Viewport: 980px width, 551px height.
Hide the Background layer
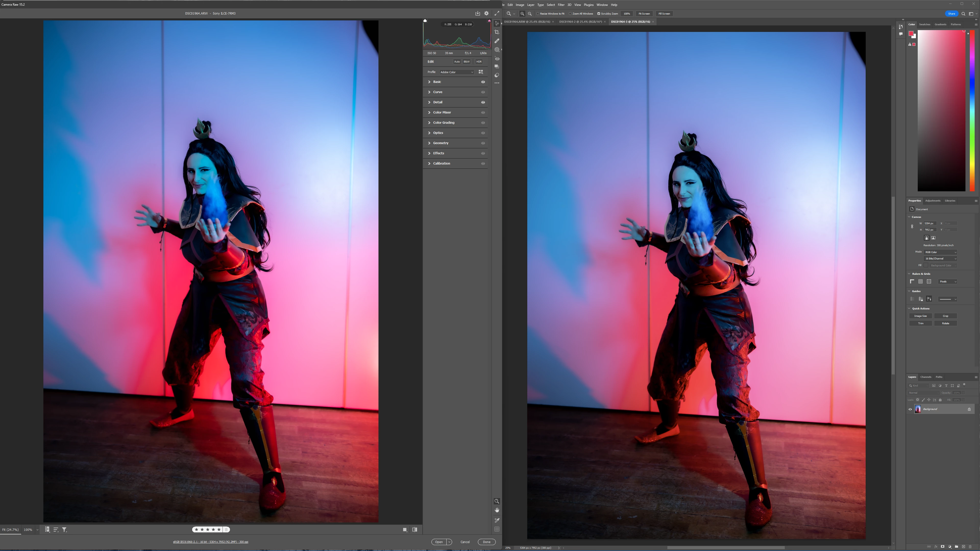coord(910,409)
